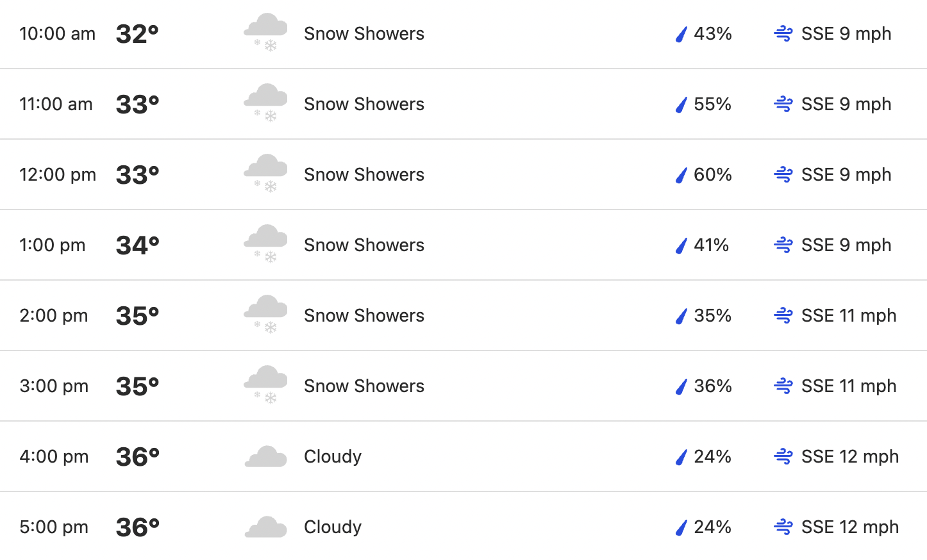This screenshot has height=560, width=927.
Task: Open the 4:00 pm Cloudy forecast row
Action: click(x=464, y=456)
